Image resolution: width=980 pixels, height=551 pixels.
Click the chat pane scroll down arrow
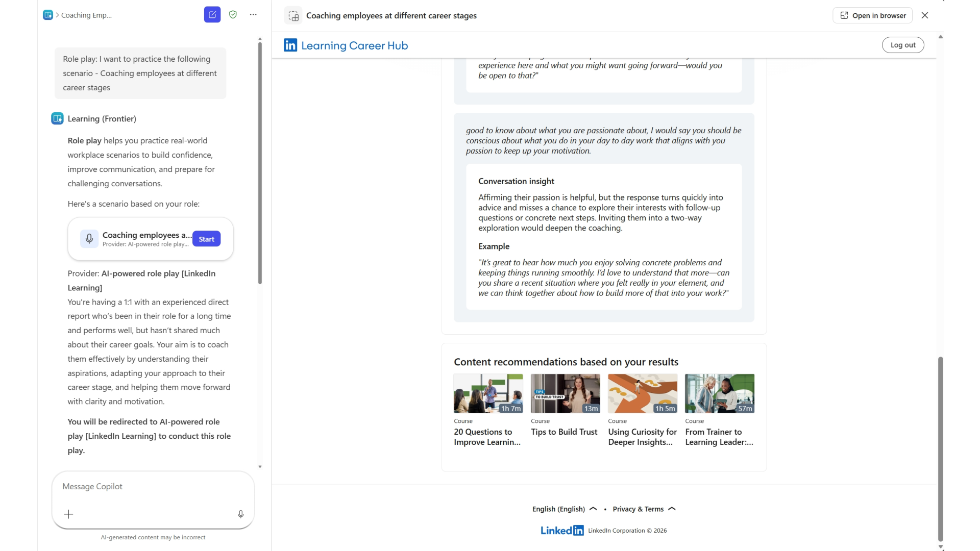[260, 467]
